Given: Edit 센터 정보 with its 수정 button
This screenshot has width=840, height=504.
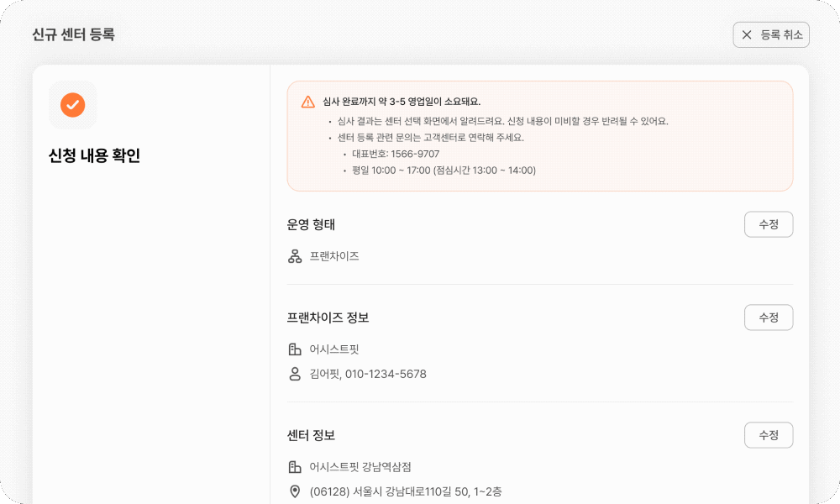Looking at the screenshot, I should tap(769, 435).
